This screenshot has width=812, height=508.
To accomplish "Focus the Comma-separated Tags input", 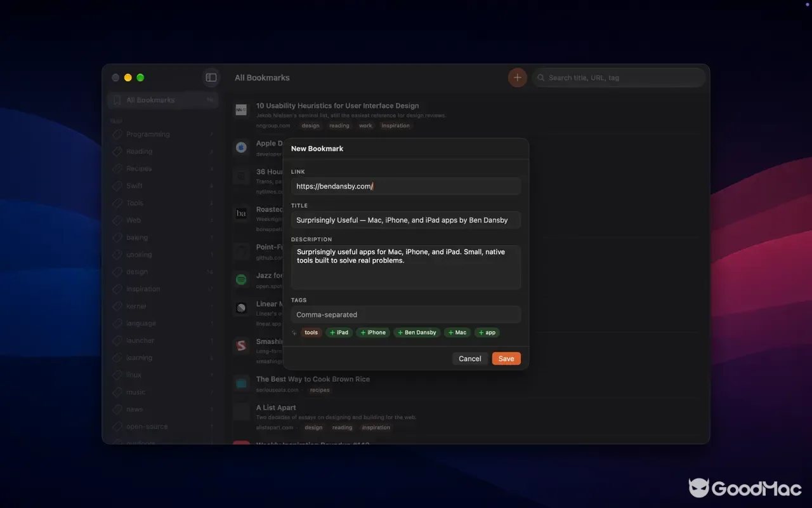I will [406, 314].
